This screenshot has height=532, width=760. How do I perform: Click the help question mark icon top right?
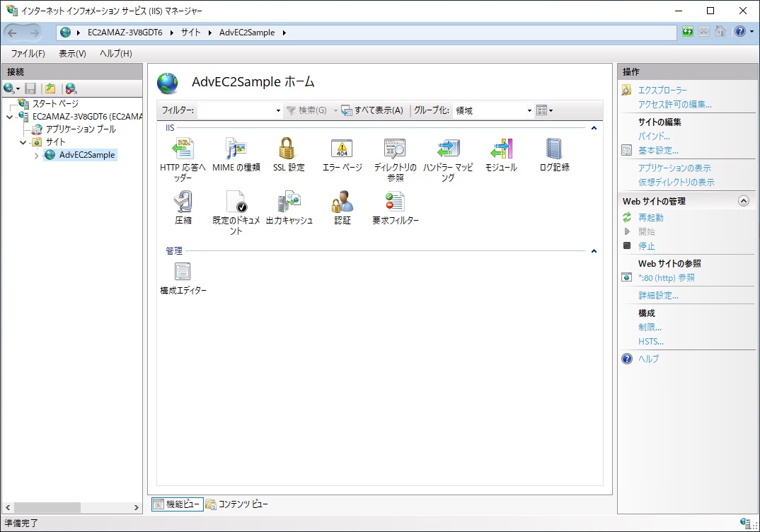pos(740,32)
